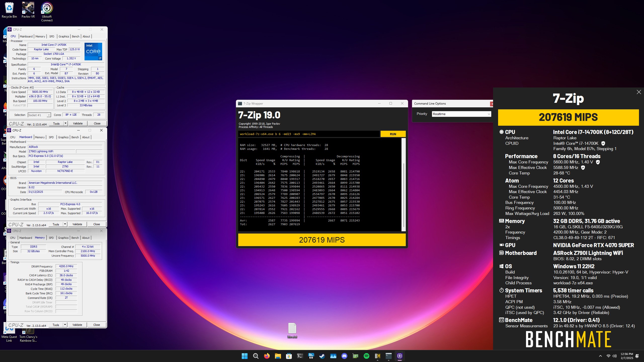Maximize the 7-Zip Wrapper window

click(x=391, y=103)
